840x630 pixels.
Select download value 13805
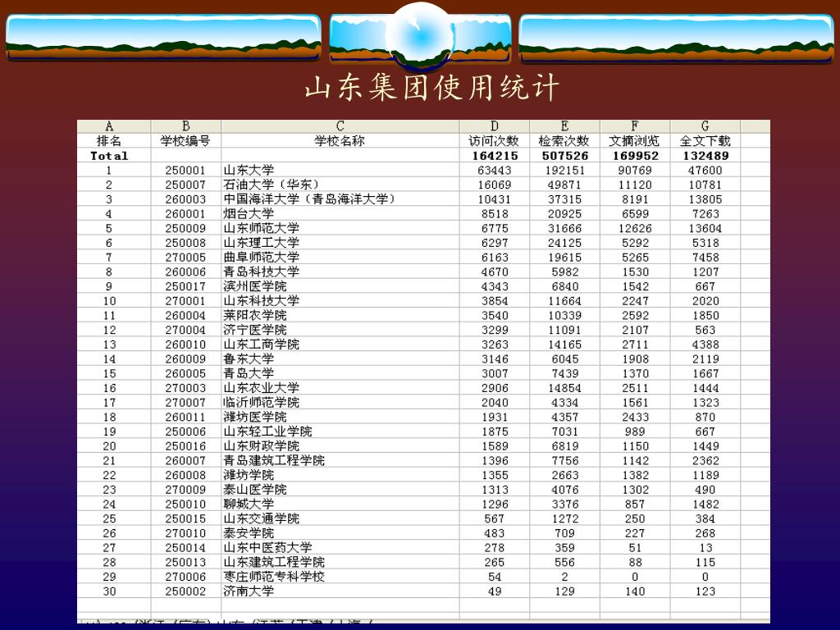705,199
